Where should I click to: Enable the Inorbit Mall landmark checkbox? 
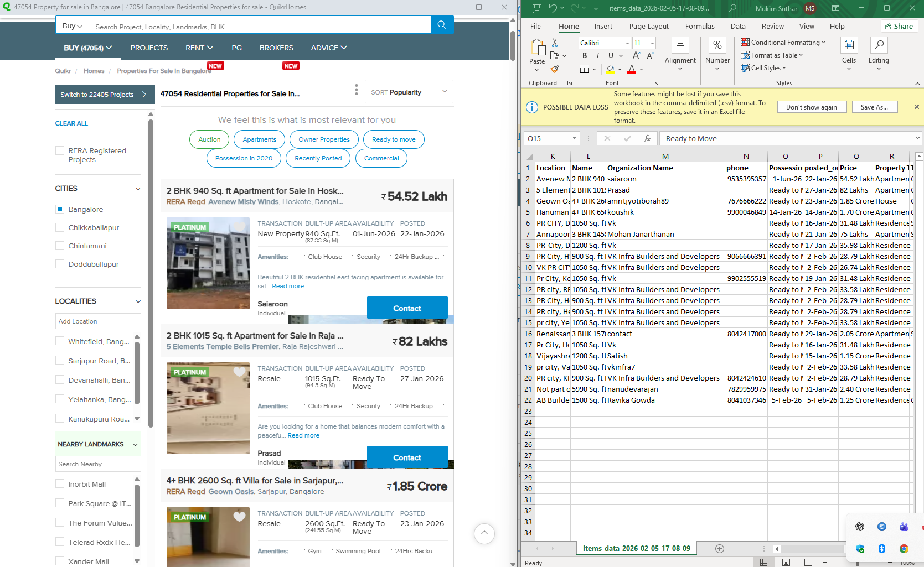pyautogui.click(x=60, y=484)
